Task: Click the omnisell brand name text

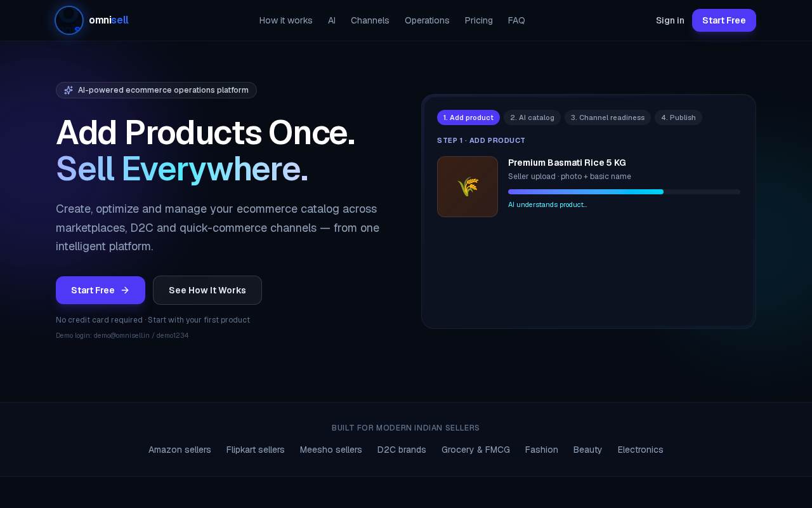Action: [x=109, y=20]
